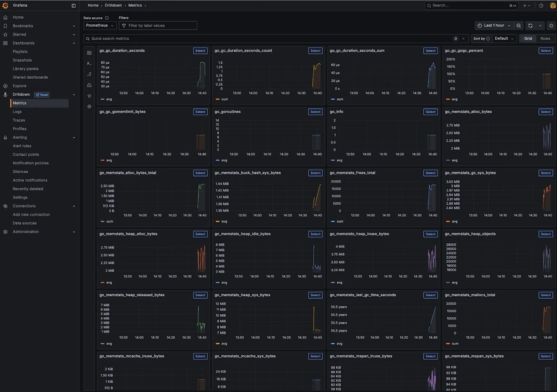The image size is (557, 392).
Task: Sort metrics descending using _Z icon
Action: tap(89, 74)
